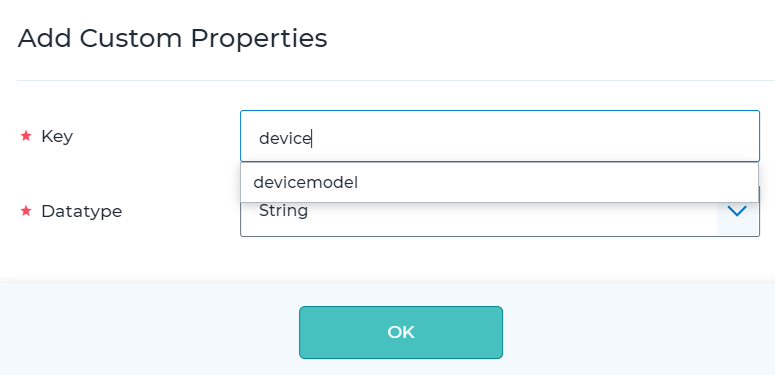
Task: Click the Add Custom Properties heading
Action: coord(172,39)
